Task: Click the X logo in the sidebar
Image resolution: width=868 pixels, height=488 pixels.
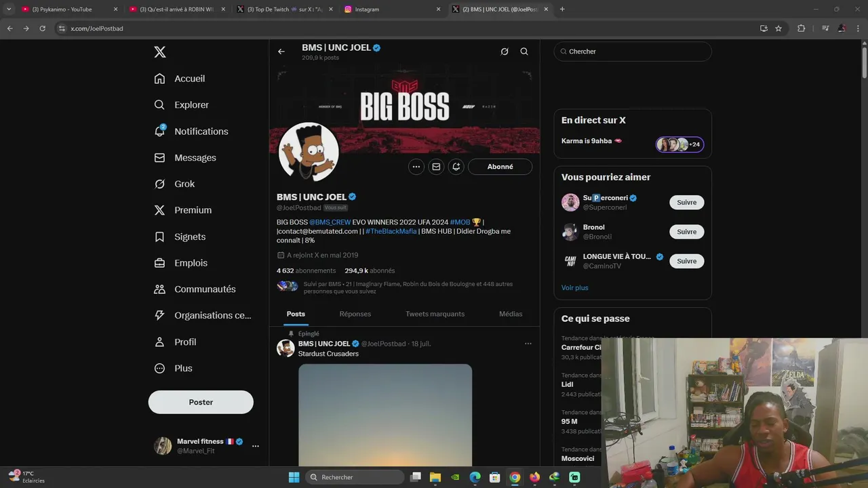Action: (160, 52)
